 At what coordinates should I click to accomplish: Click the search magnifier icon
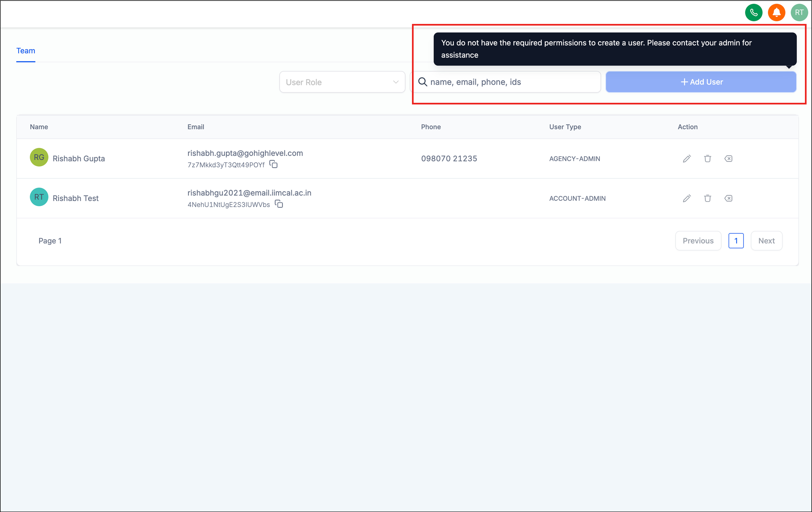point(423,82)
